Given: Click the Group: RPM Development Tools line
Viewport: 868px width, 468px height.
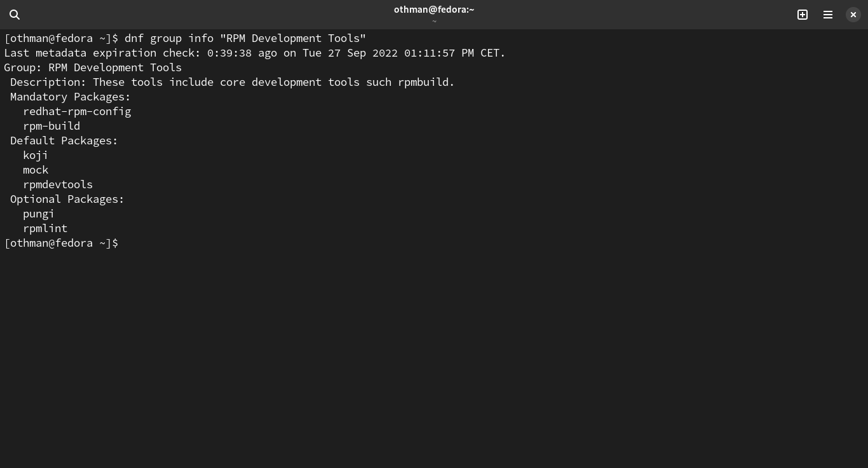Looking at the screenshot, I should [x=93, y=67].
